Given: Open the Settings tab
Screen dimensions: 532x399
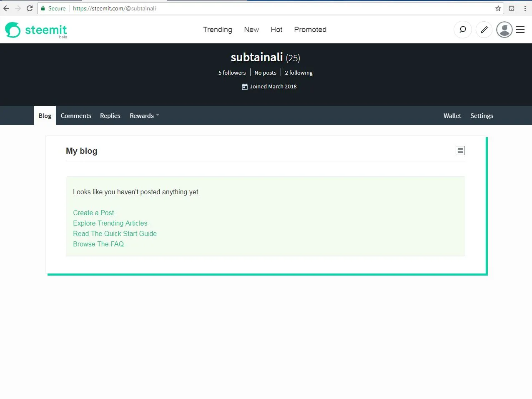Looking at the screenshot, I should (482, 116).
